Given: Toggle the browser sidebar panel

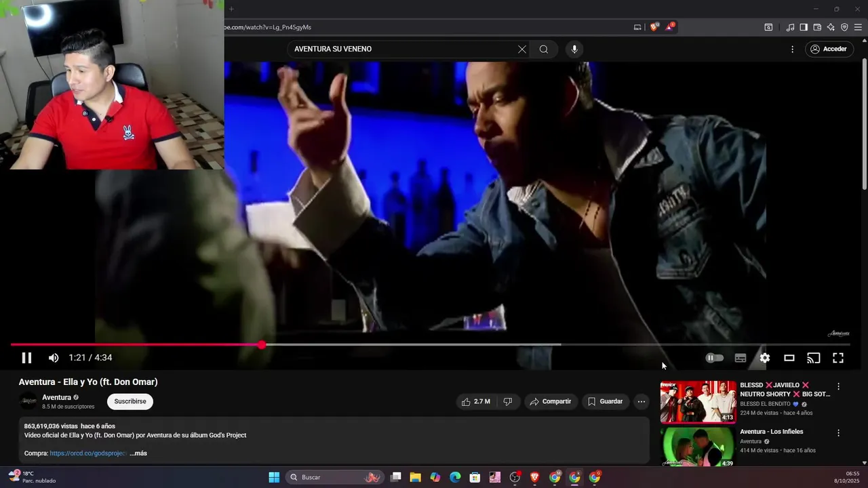Looking at the screenshot, I should 804,27.
